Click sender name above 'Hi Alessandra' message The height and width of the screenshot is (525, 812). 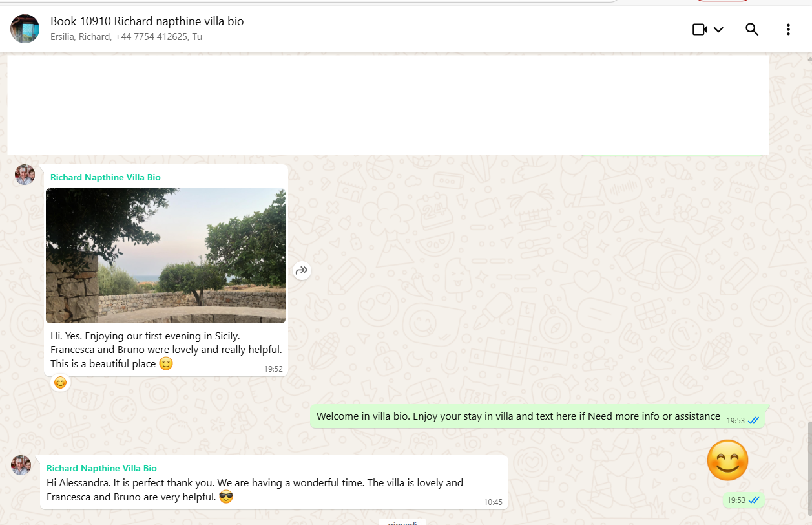(101, 468)
